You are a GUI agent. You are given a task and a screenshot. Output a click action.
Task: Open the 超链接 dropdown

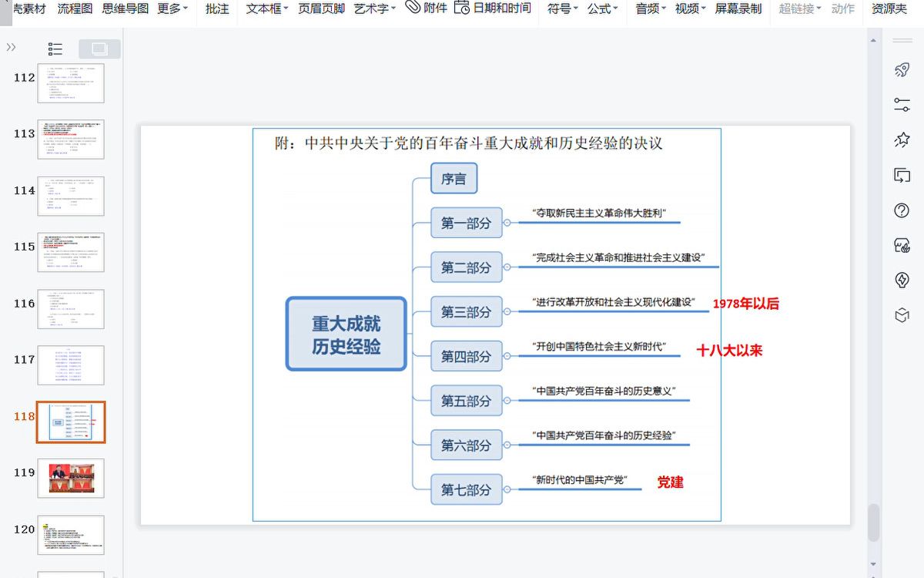[800, 8]
